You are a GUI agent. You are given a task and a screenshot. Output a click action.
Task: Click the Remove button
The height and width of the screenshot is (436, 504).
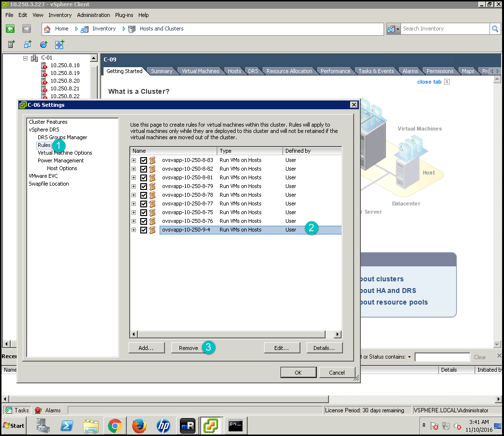(x=188, y=348)
